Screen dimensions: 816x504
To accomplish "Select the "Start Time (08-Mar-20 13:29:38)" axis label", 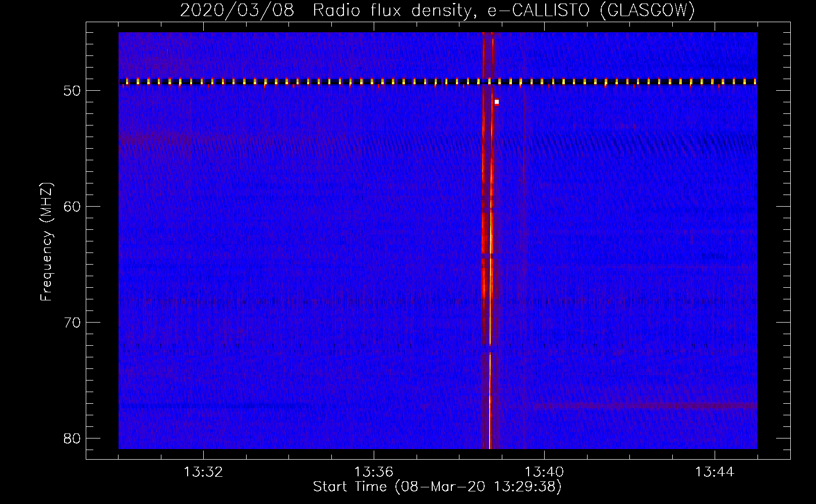I will (437, 487).
